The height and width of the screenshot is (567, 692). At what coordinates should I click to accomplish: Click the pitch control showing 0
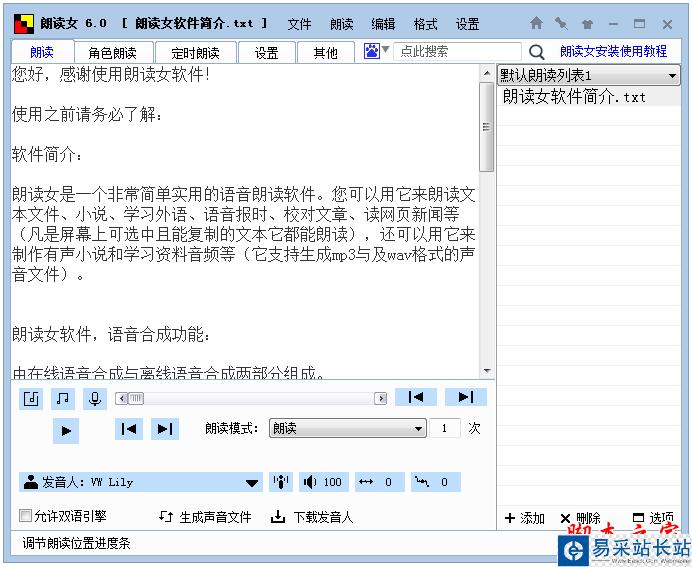(x=436, y=482)
